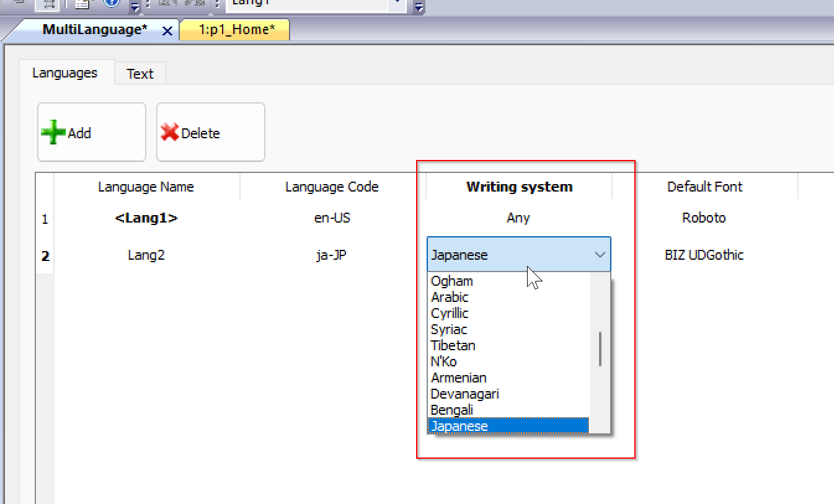
Task: Switch to the MultiLanguage* document tab
Action: [x=95, y=30]
